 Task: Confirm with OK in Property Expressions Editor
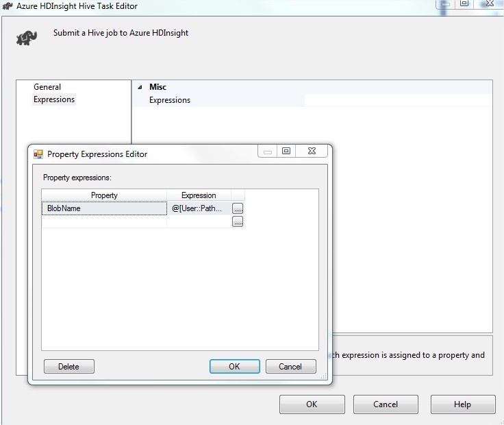coord(235,367)
